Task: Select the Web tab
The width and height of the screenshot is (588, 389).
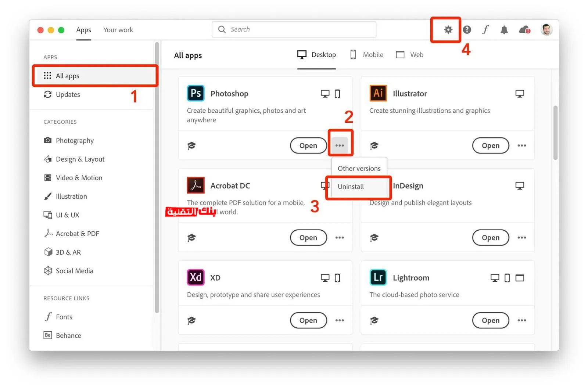Action: click(x=410, y=55)
